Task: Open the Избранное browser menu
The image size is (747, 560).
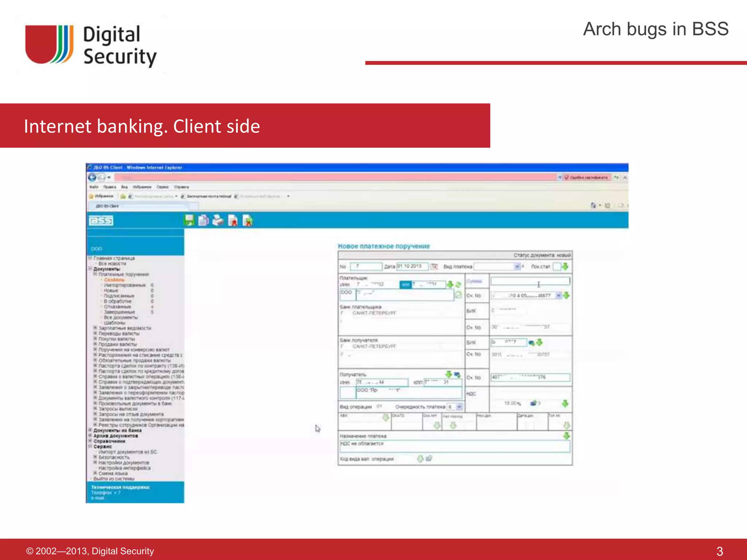Action: point(142,187)
